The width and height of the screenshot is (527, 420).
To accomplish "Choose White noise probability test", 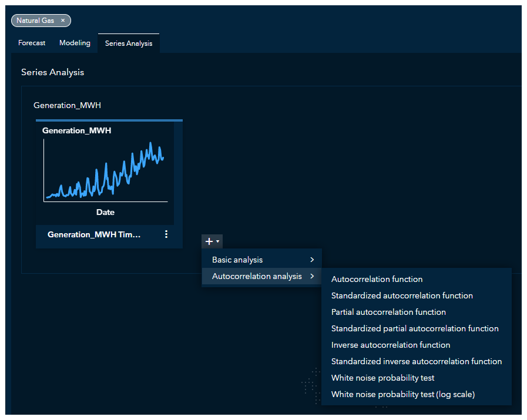I will [382, 378].
